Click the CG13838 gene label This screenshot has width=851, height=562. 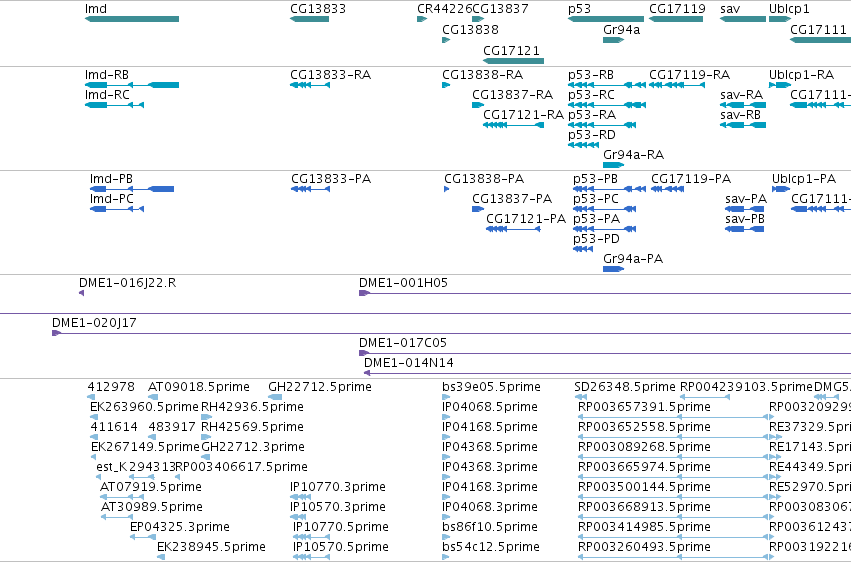pyautogui.click(x=470, y=29)
